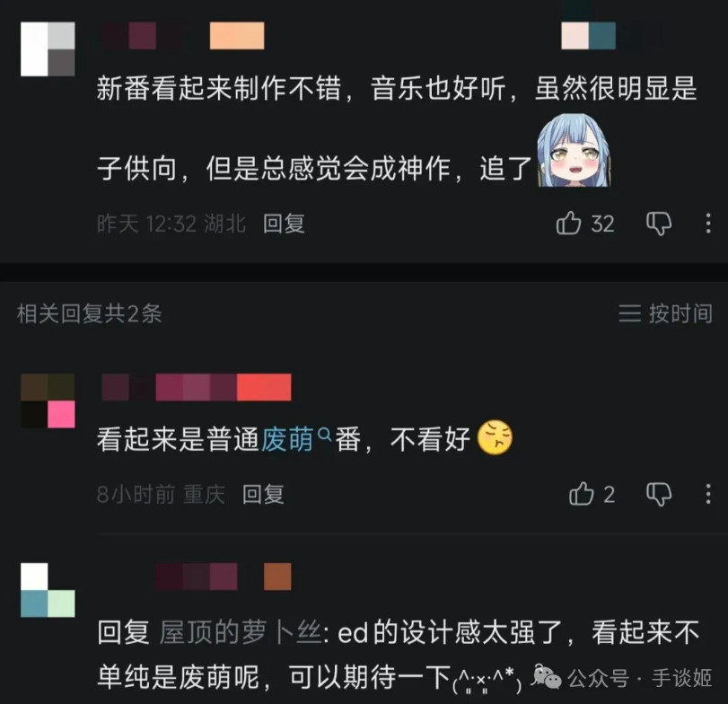Dislike the reply posted 8小时前
This screenshot has height=704, width=728.
click(x=659, y=494)
